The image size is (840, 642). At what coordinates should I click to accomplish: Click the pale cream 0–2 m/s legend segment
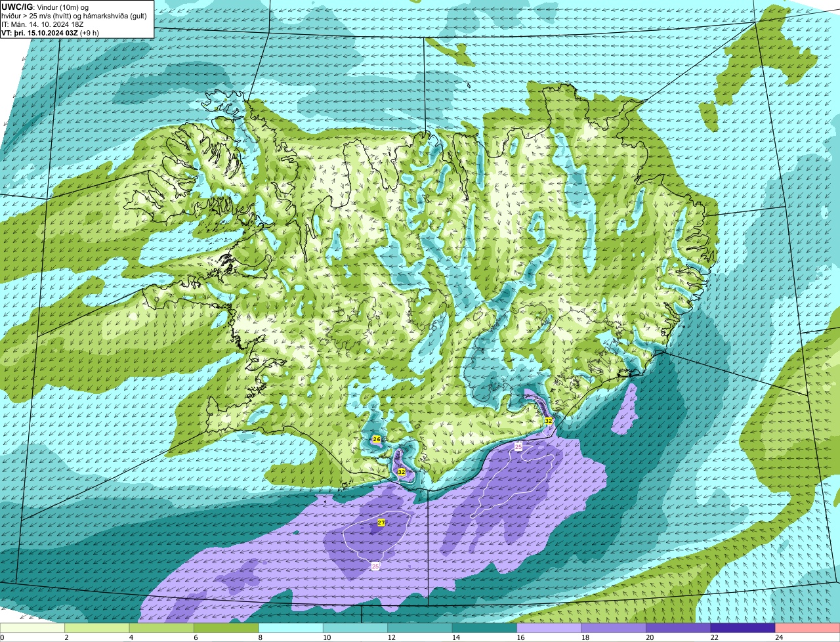(x=33, y=628)
